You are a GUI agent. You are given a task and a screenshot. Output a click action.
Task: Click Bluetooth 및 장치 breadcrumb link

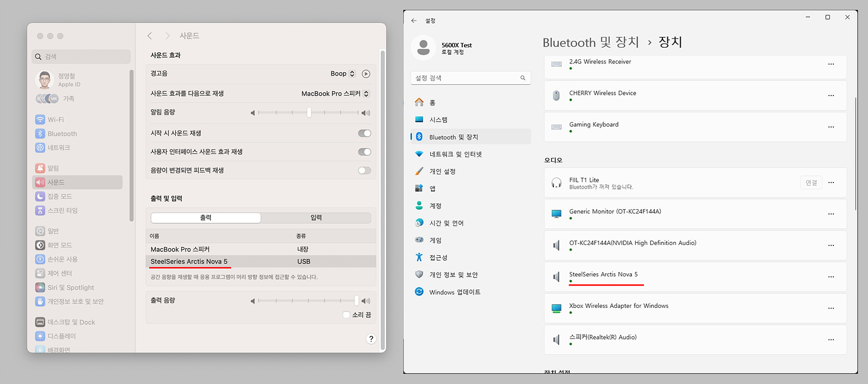[x=591, y=42]
